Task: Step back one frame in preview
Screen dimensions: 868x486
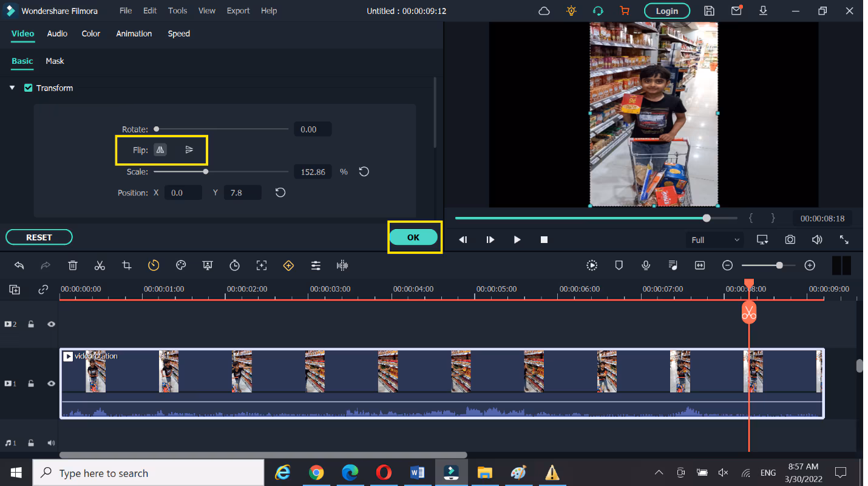Action: click(463, 240)
